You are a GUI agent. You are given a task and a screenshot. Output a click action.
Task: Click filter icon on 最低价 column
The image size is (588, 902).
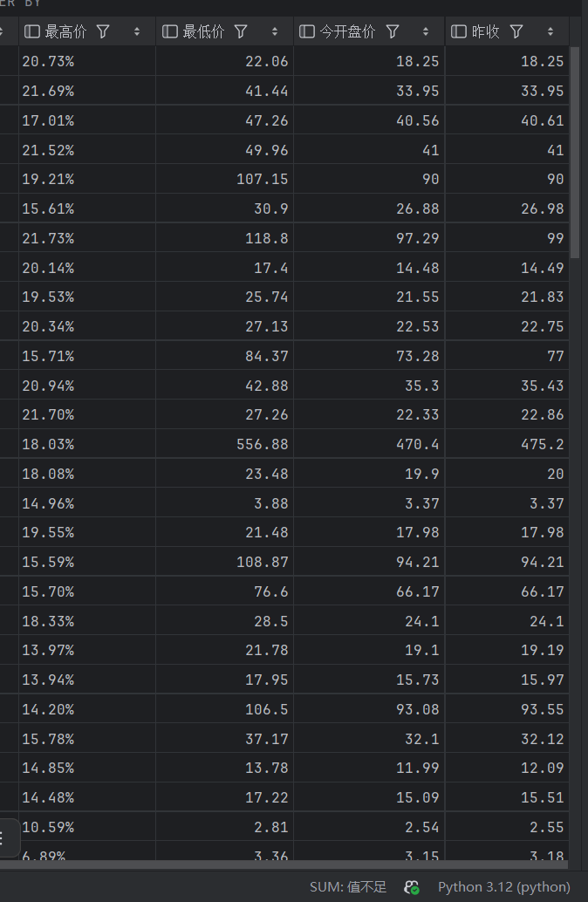pyautogui.click(x=241, y=31)
